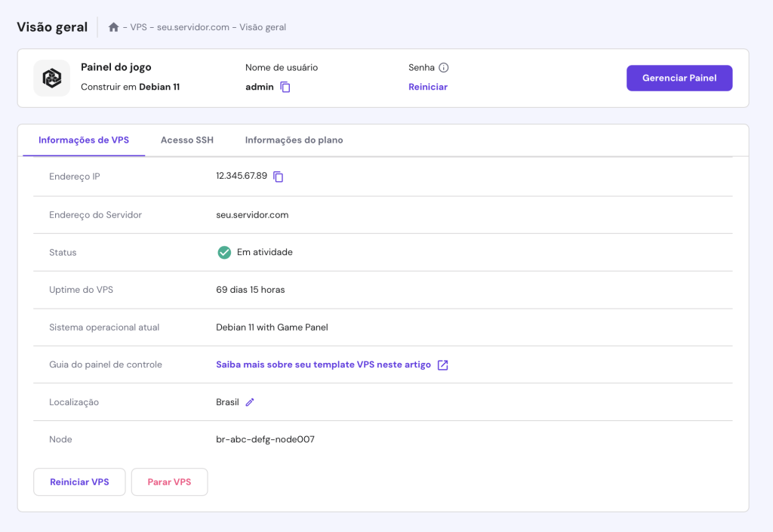Switch to the Acesso SSH tab

point(187,140)
